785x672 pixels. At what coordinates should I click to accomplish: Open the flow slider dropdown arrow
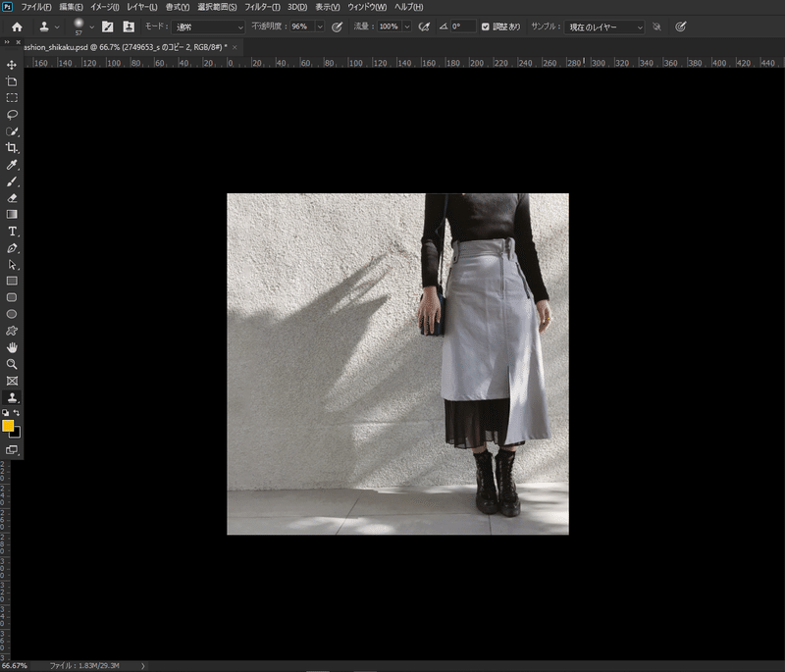pyautogui.click(x=407, y=26)
